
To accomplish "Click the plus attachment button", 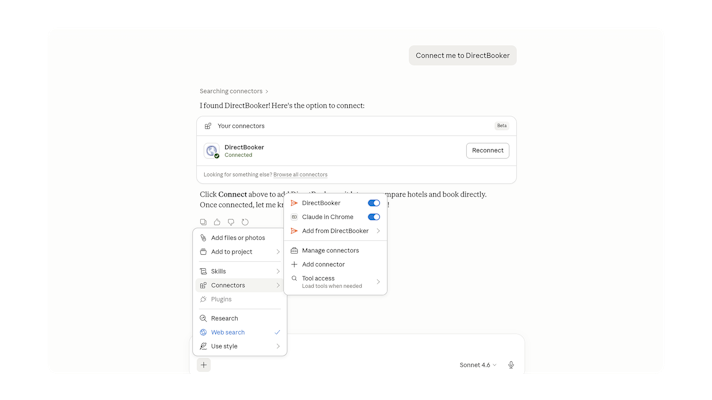I will [203, 365].
